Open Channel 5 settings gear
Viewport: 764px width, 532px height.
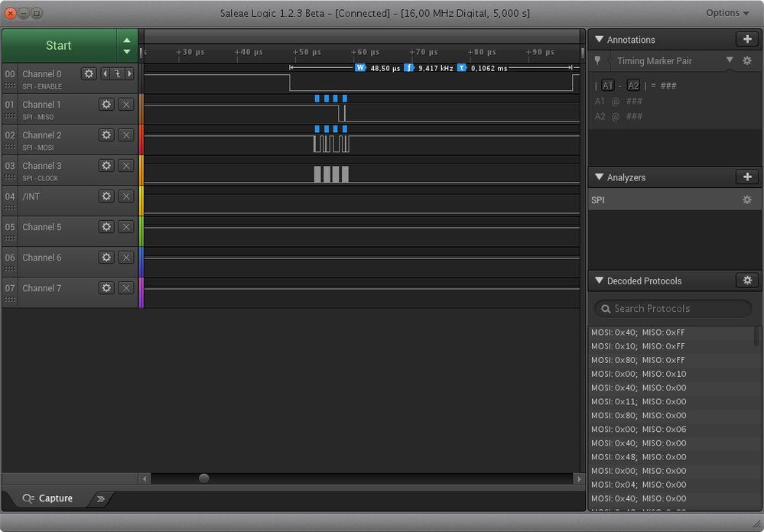[106, 227]
